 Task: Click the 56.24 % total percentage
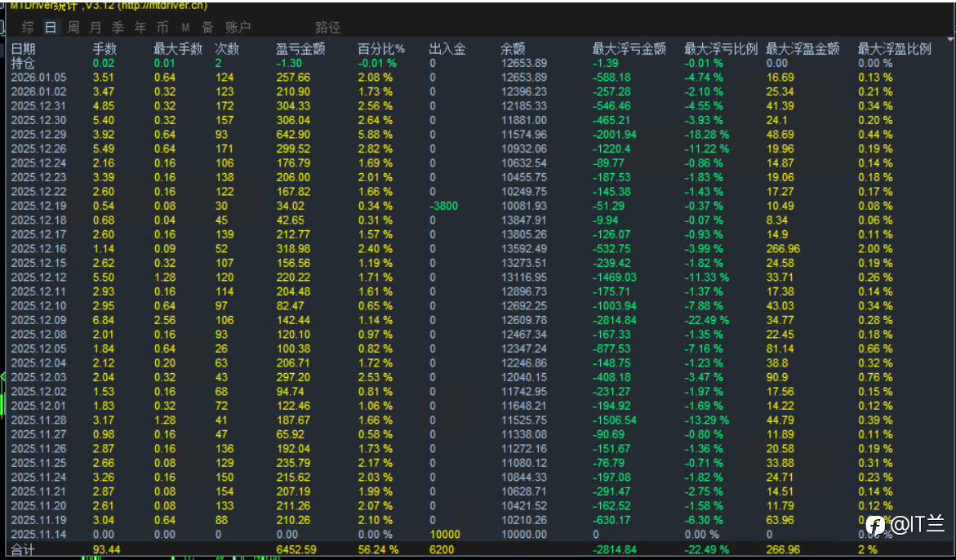[x=378, y=549]
